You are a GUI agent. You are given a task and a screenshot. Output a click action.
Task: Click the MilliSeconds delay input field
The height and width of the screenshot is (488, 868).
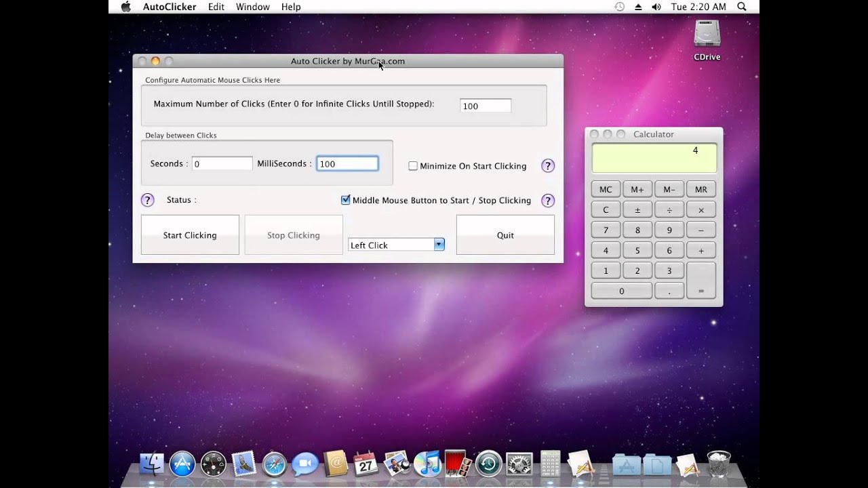[347, 163]
